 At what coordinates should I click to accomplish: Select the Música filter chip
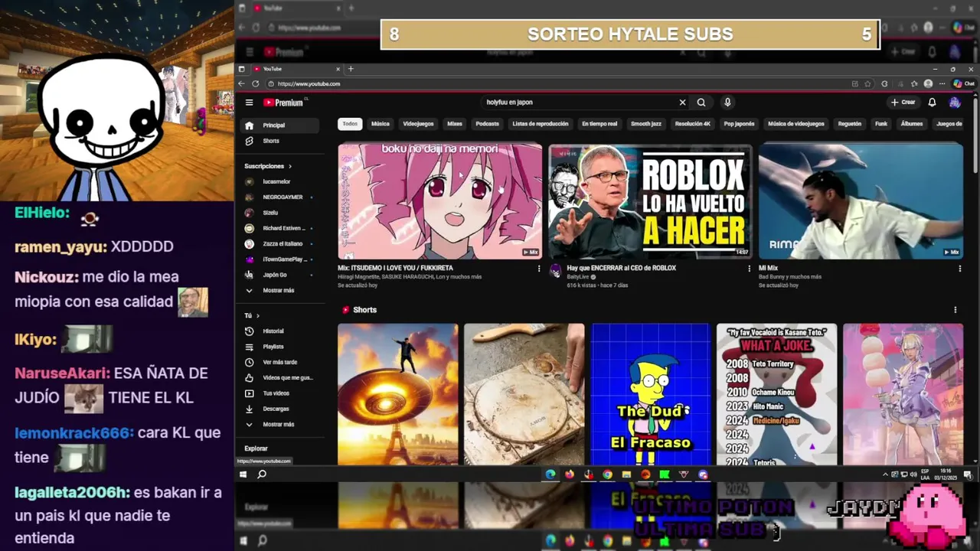coord(381,124)
